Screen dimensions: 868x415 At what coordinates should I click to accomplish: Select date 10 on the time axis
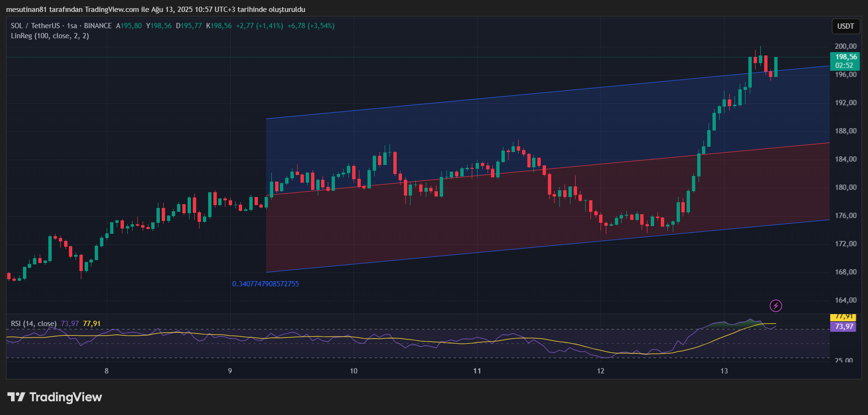[x=354, y=371]
